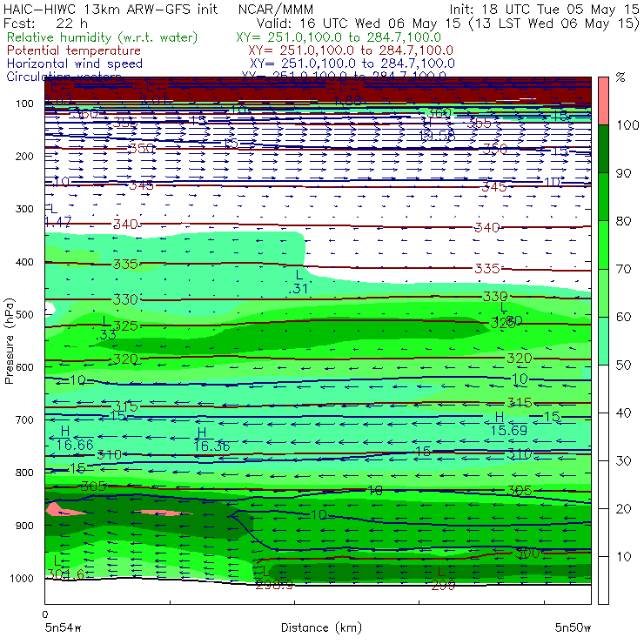
Task: Click the pressure axis '500' tick label
Action: (24, 314)
